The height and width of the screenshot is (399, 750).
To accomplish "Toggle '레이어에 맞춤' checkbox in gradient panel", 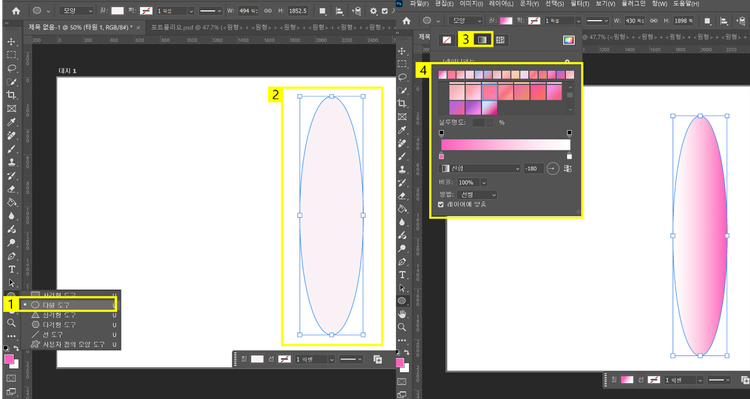I will click(441, 204).
